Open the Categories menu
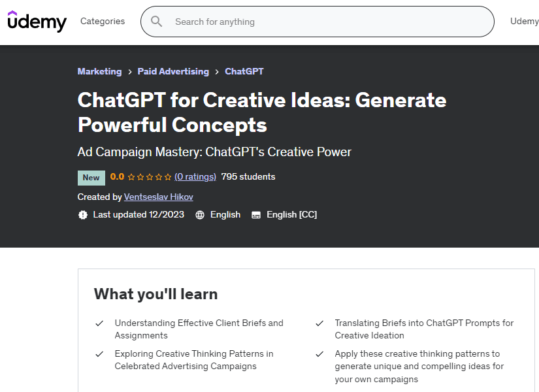Screen dimensions: 539x392 coord(103,22)
